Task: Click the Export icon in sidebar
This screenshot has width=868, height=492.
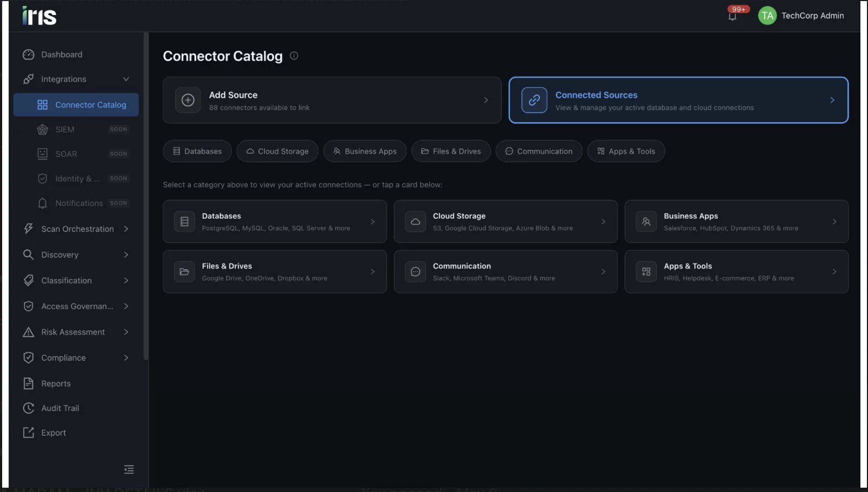Action: point(29,433)
